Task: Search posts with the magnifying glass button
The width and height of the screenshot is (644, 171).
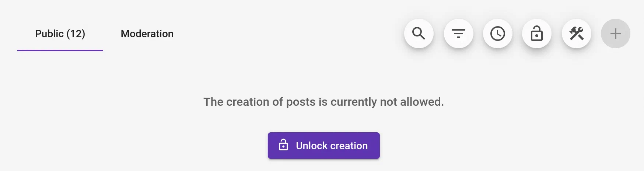Action: (419, 34)
